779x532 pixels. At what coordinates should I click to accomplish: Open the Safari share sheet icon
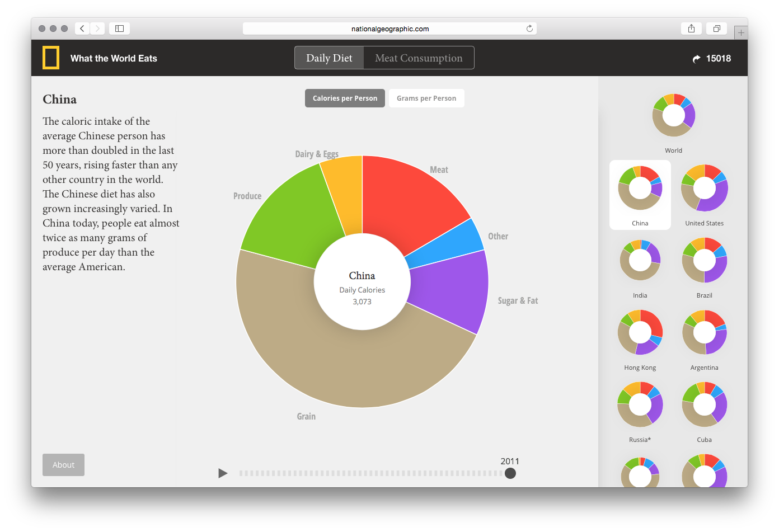coord(691,28)
